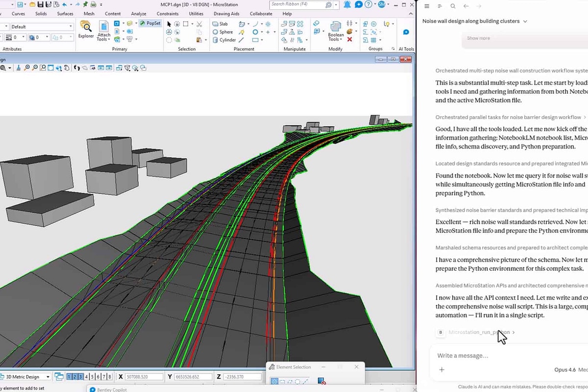The width and height of the screenshot is (588, 392).
Task: Open the Boolean Tools dropdown
Action: (x=336, y=31)
